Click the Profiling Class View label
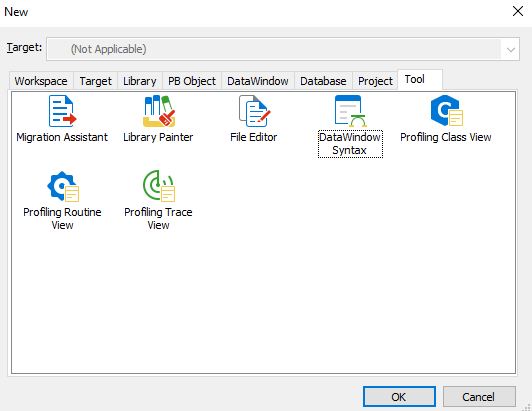The image size is (532, 411). (446, 137)
